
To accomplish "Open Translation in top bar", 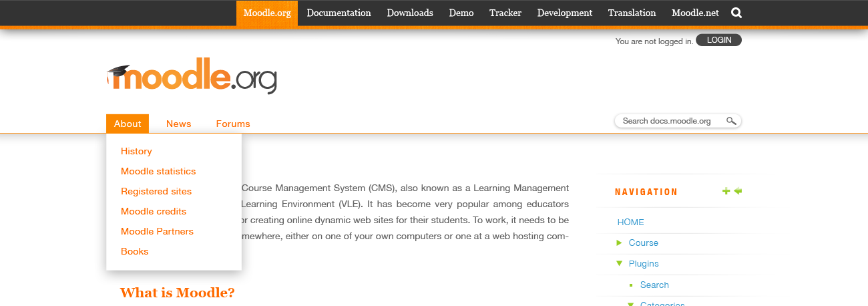I will pyautogui.click(x=632, y=13).
